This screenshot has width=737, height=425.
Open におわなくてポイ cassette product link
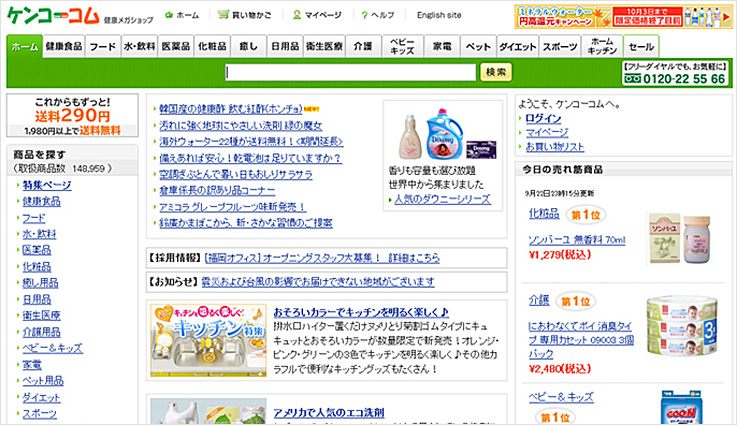(x=581, y=339)
